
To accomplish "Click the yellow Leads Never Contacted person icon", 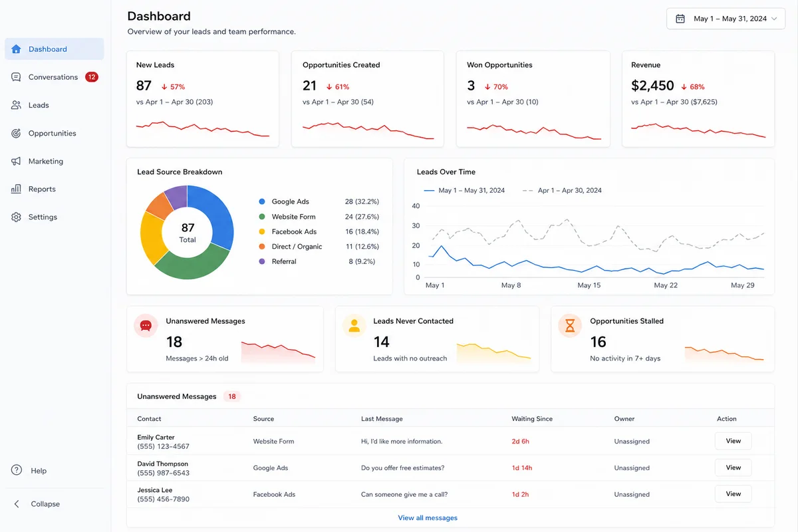I will click(354, 326).
